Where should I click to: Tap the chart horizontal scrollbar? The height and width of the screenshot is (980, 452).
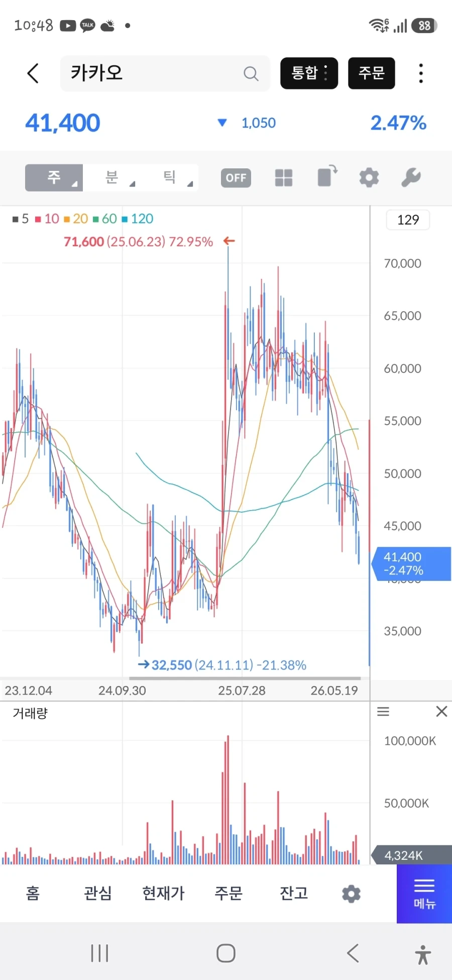[x=245, y=678]
